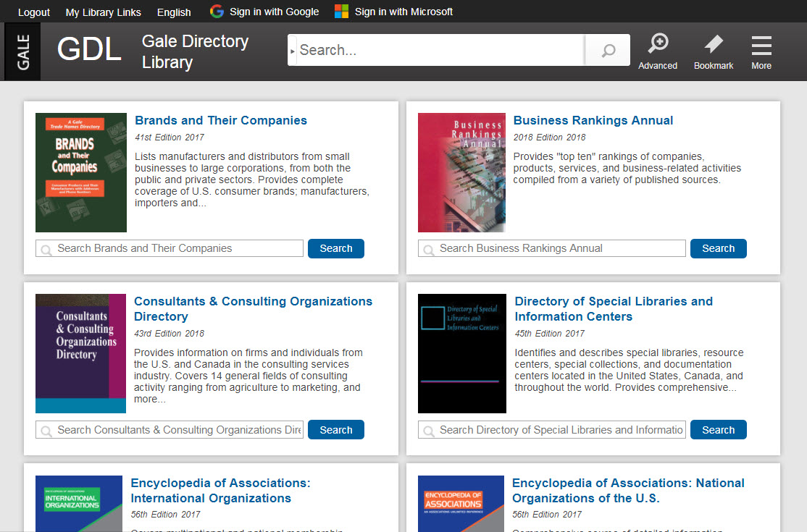Click Search button for Directory of Special Libraries
This screenshot has width=807, height=532.
719,430
